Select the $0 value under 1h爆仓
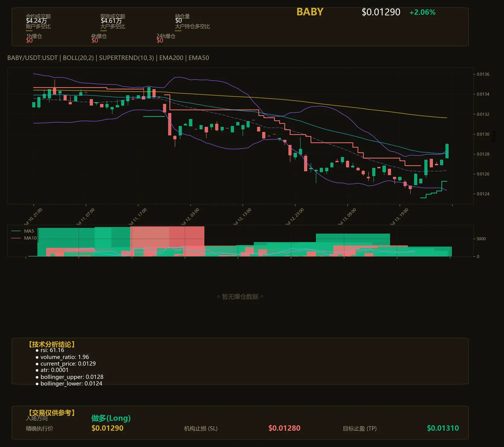Viewport: 504px width, 447px height. point(29,40)
